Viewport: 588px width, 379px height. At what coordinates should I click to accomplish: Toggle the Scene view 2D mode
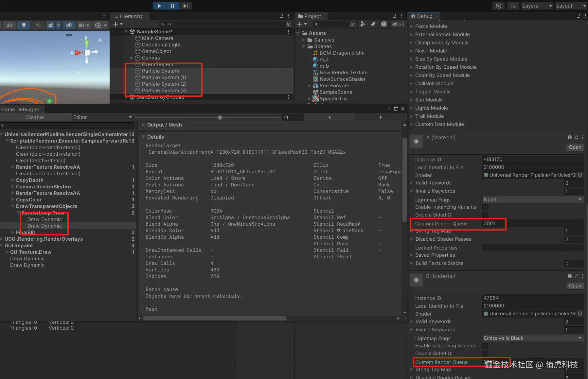[x=9, y=25]
